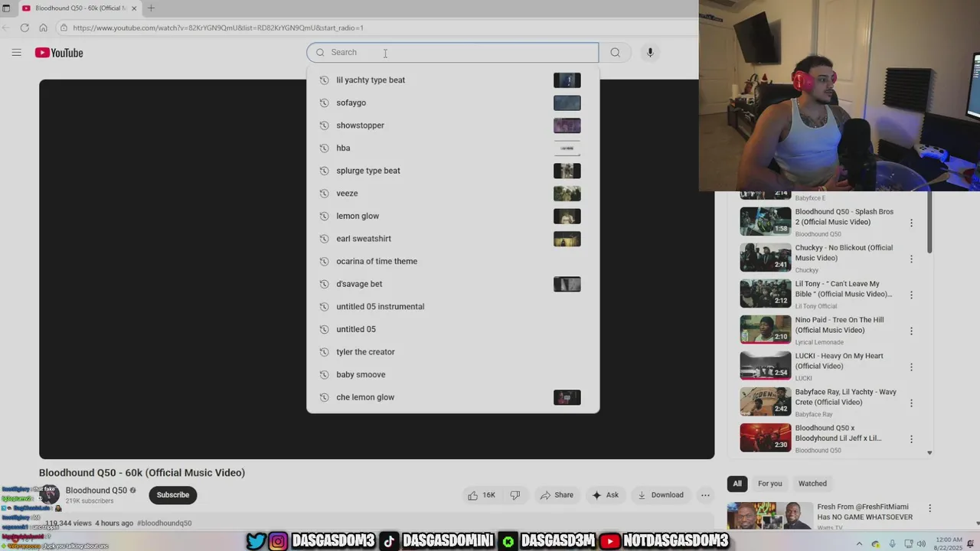Open the Bloodhound Q50 channel name link
Screen dimensions: 980x551
96,491
